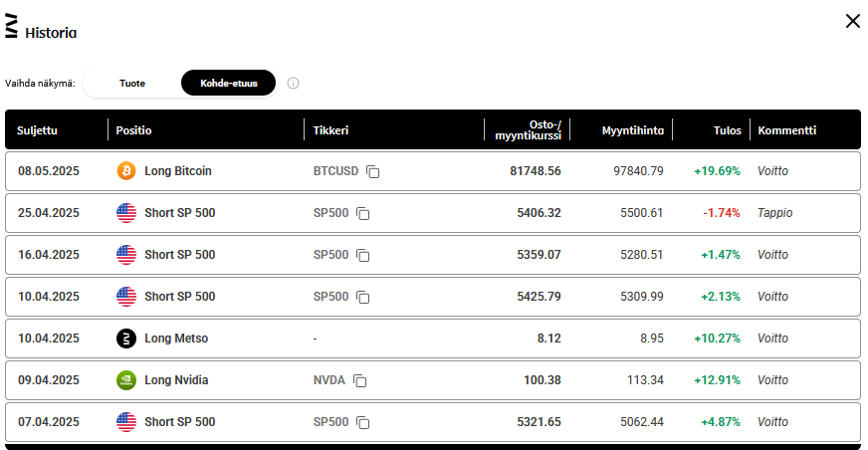
Task: Switch view to Kohde-etuus
Action: coord(228,84)
